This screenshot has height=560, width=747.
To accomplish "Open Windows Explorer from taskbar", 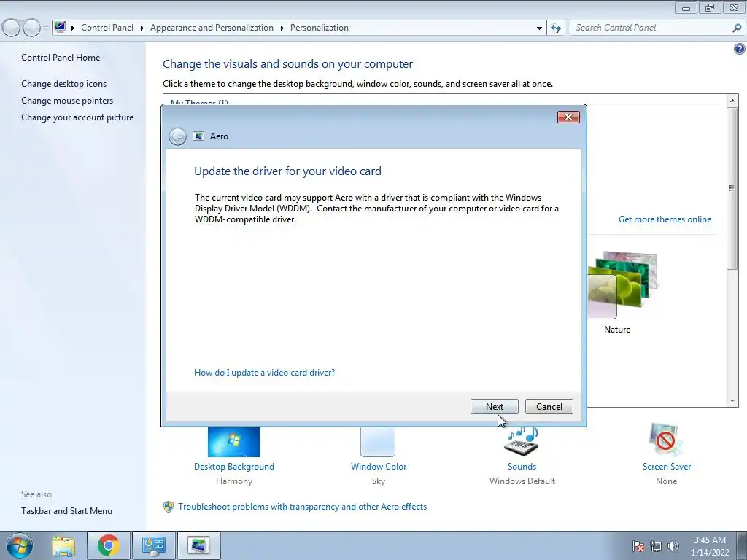I will click(63, 545).
